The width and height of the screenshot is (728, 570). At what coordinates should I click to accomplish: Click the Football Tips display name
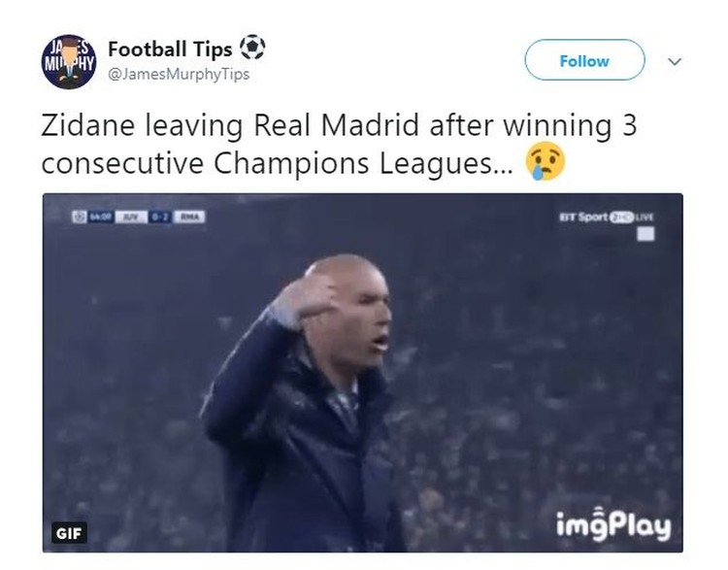coord(170,50)
